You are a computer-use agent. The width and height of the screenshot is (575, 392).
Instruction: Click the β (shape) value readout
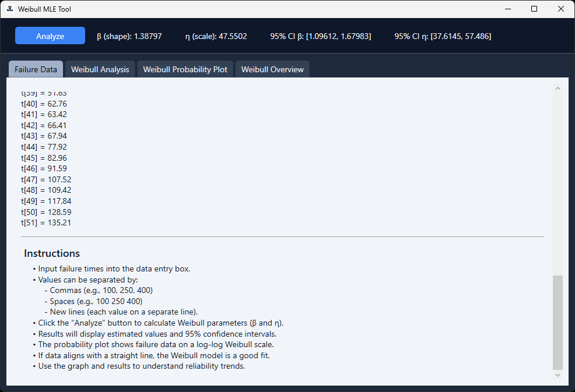(129, 36)
